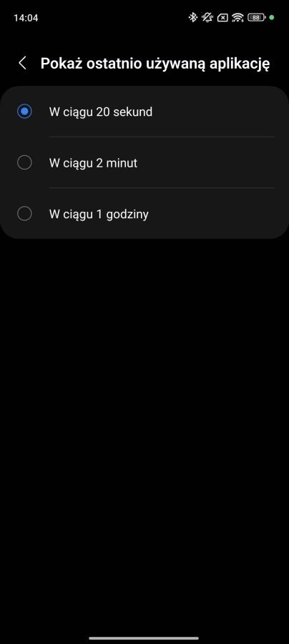This screenshot has height=644, width=289.
Task: Select the 2 minut radio button
Action: 24,162
